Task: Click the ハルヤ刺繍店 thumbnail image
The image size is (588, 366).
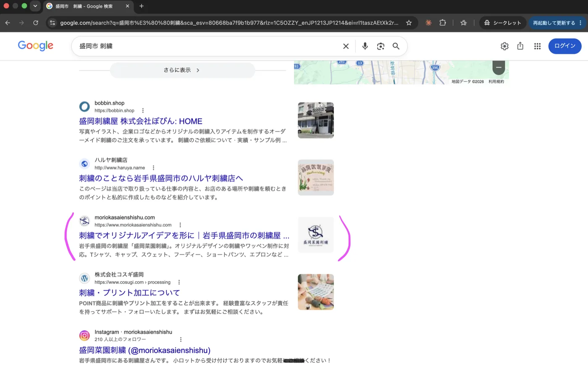Action: [316, 177]
